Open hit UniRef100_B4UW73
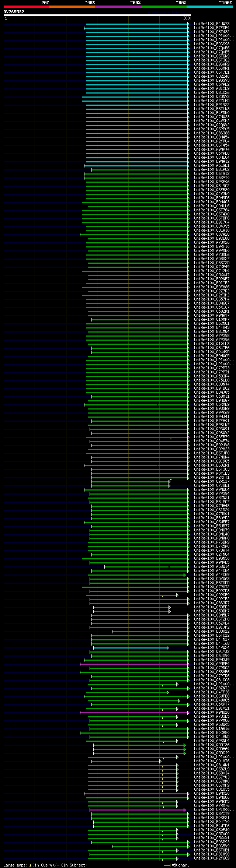 click(212, 24)
